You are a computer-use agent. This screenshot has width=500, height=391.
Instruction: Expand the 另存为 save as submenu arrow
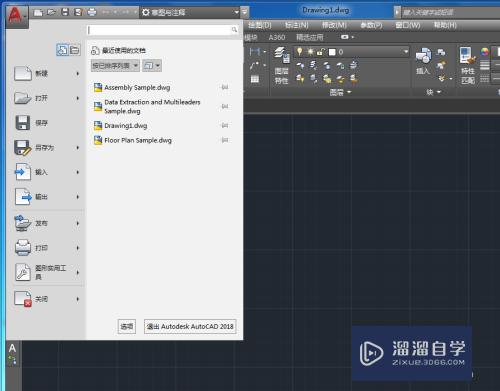78,147
